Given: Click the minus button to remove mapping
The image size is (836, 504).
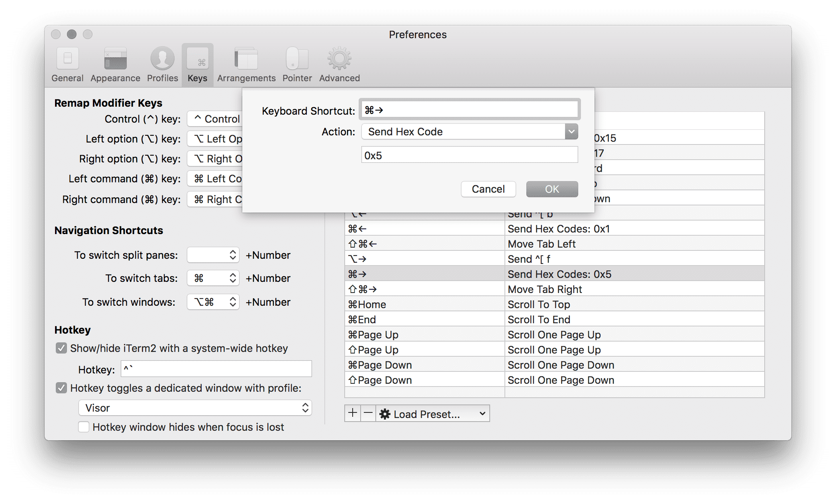Looking at the screenshot, I should pyautogui.click(x=368, y=413).
